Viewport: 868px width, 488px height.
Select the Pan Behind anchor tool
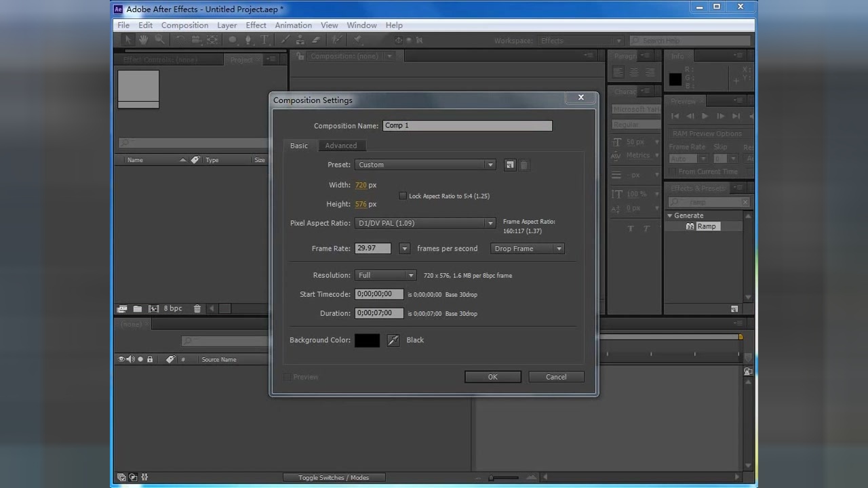click(212, 39)
